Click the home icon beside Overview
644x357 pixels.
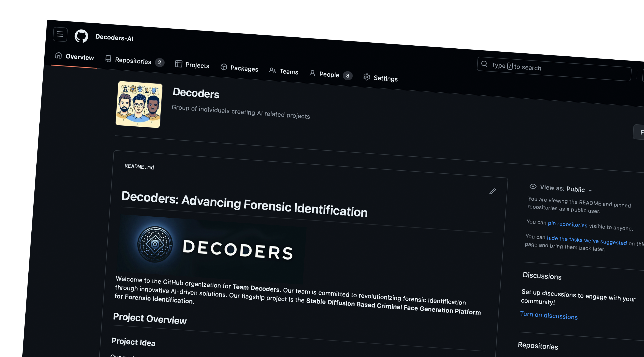point(59,55)
